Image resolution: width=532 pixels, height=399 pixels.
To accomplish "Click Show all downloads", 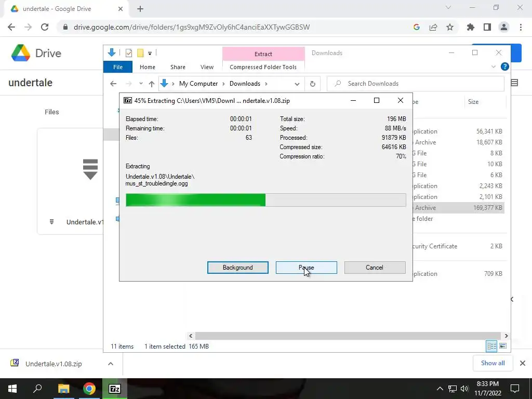I will 493,363.
